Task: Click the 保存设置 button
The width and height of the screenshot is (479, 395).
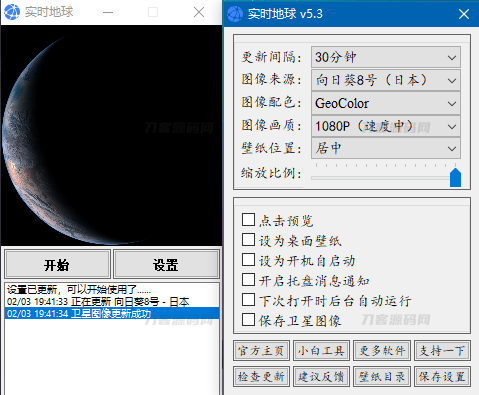Action: [442, 377]
